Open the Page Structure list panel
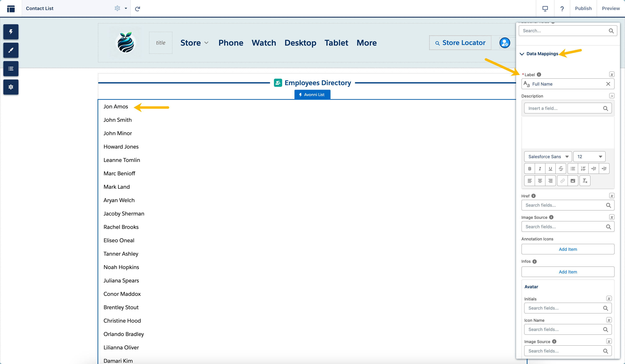 click(11, 69)
